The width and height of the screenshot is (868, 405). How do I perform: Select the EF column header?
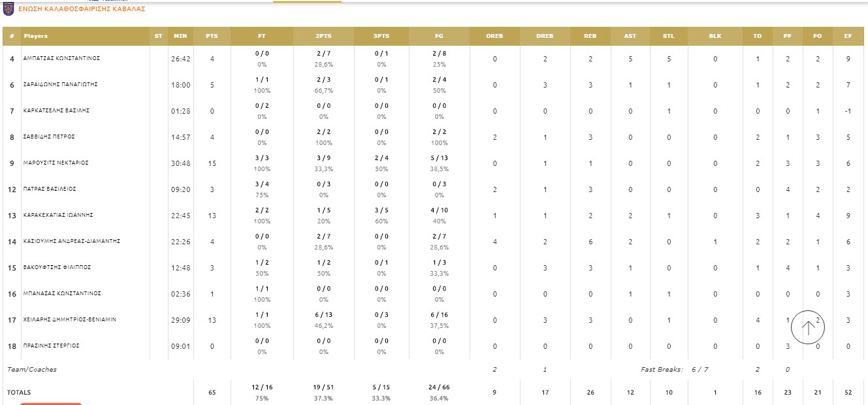click(x=848, y=36)
